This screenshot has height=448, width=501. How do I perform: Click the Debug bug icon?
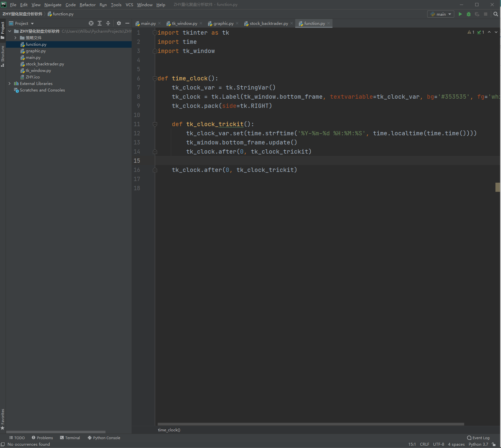pyautogui.click(x=469, y=14)
